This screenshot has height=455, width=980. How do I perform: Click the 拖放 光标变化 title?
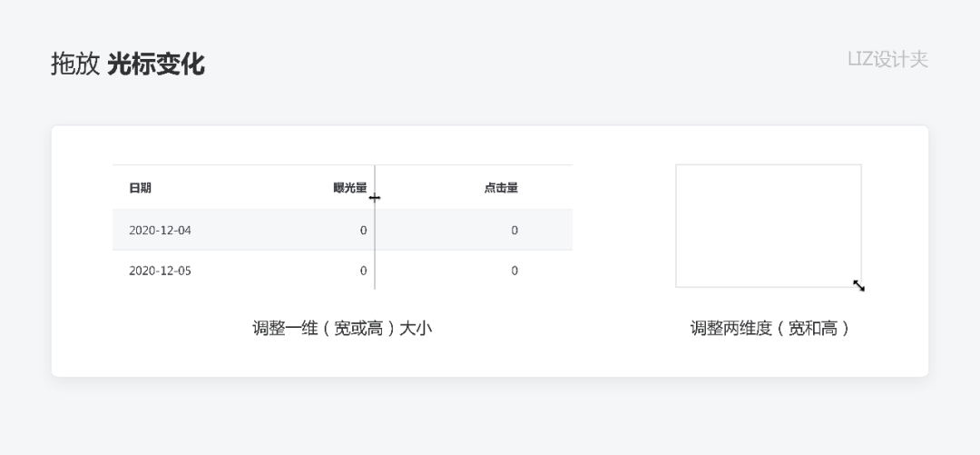click(x=128, y=64)
